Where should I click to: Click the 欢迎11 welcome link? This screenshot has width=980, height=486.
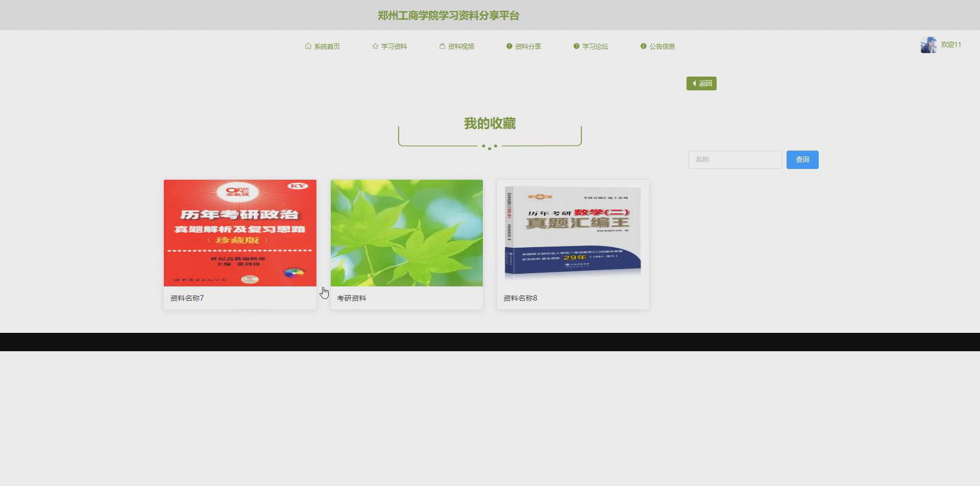tap(950, 44)
